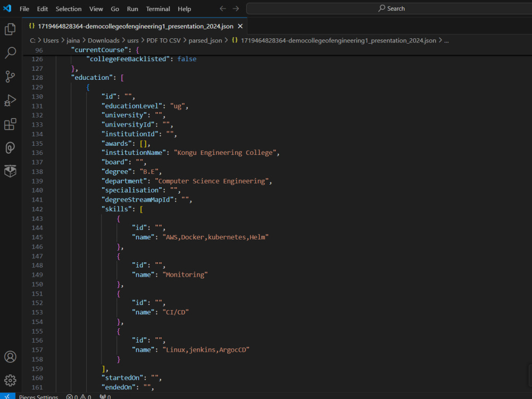Open the Search panel icon
This screenshot has width=532, height=399.
10,53
